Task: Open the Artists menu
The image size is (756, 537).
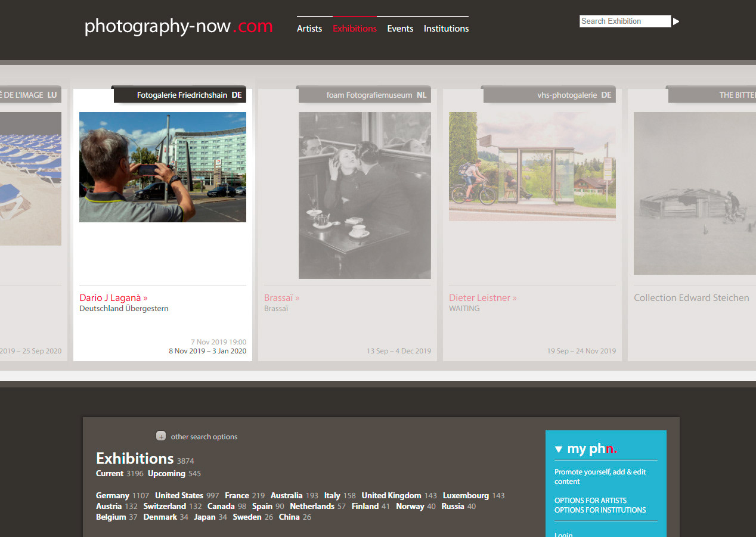Action: click(x=309, y=28)
